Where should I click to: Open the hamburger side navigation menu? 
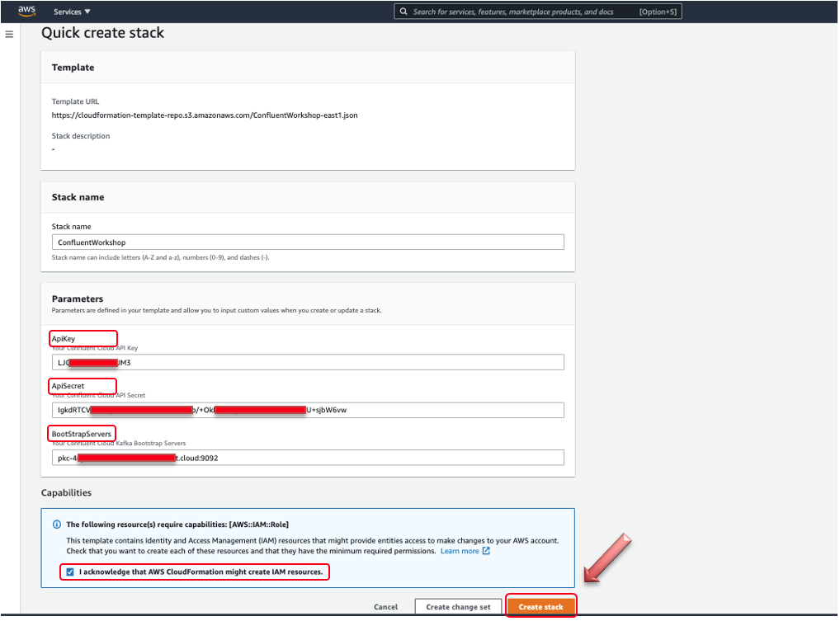pyautogui.click(x=9, y=35)
